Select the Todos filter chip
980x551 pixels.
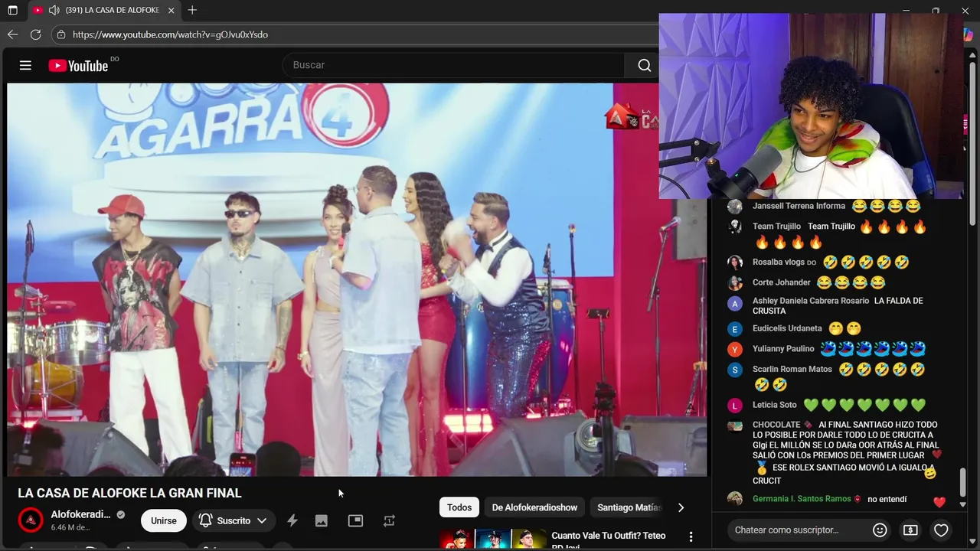459,507
